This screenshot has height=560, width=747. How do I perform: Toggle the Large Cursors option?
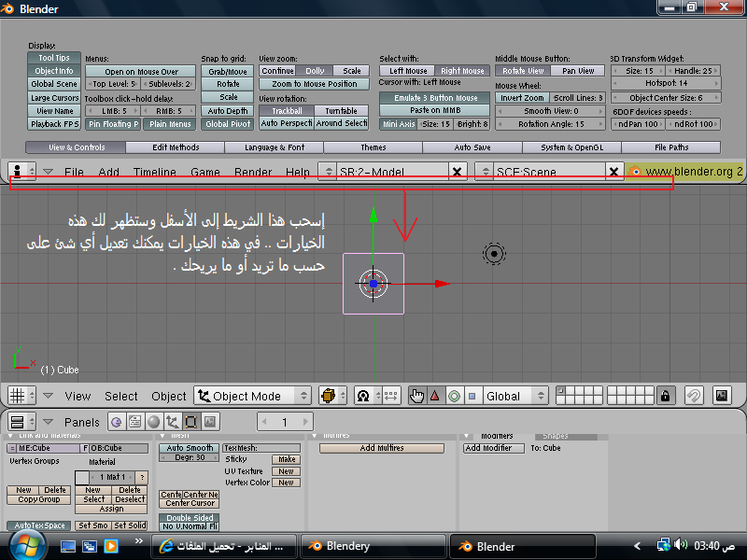pos(54,98)
